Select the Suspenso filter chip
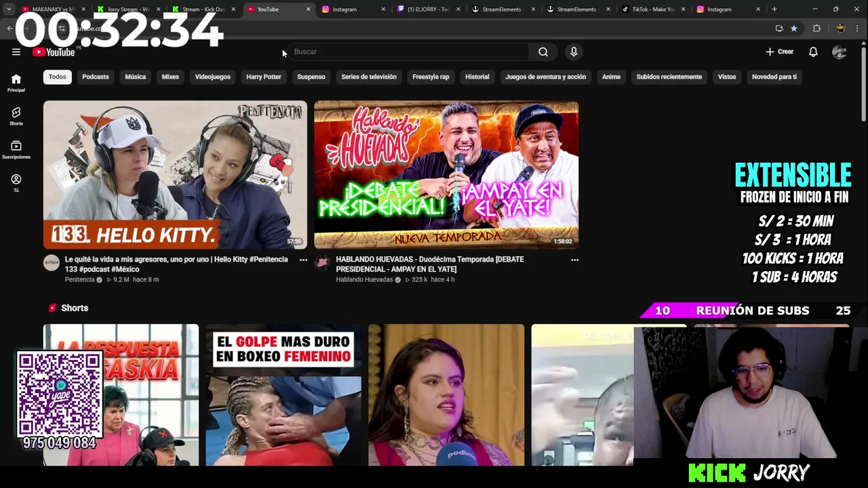 pos(311,77)
